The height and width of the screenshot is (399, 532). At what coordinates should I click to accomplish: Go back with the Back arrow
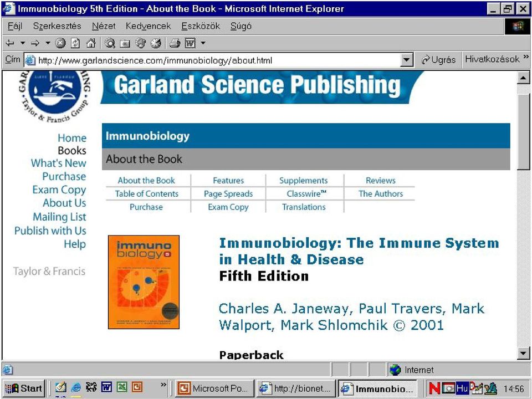pos(10,43)
